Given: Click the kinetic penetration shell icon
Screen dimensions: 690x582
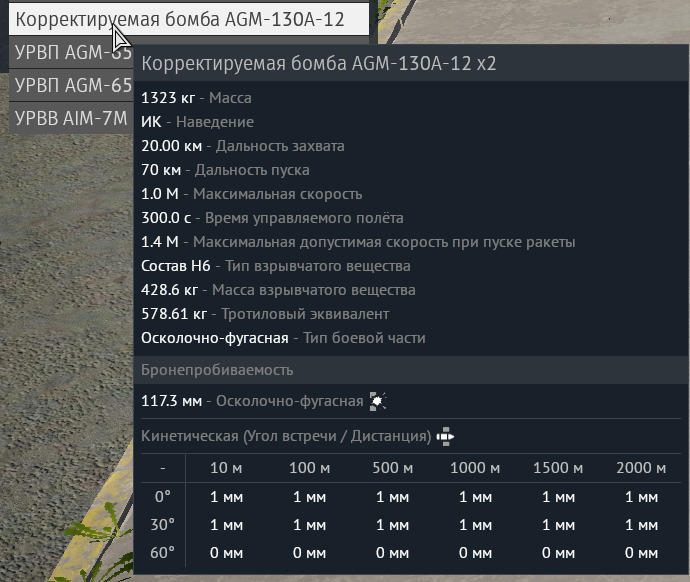Looking at the screenshot, I should point(445,436).
